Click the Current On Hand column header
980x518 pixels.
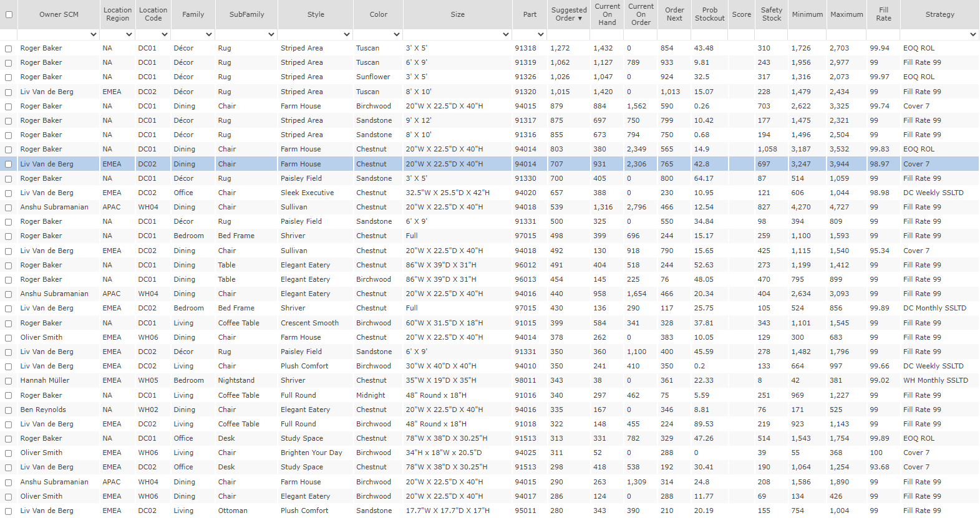607,14
